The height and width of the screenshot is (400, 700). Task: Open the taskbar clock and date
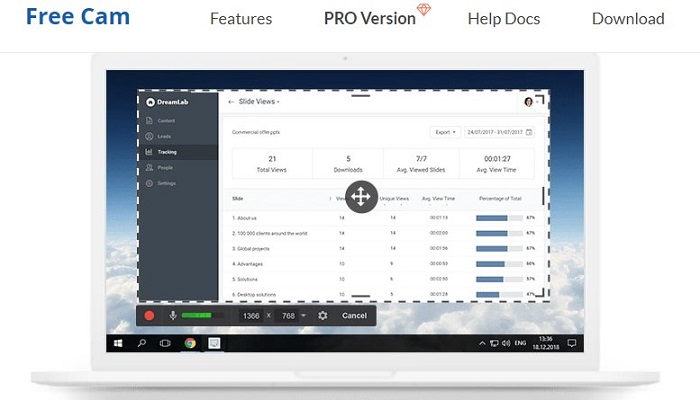click(x=546, y=343)
